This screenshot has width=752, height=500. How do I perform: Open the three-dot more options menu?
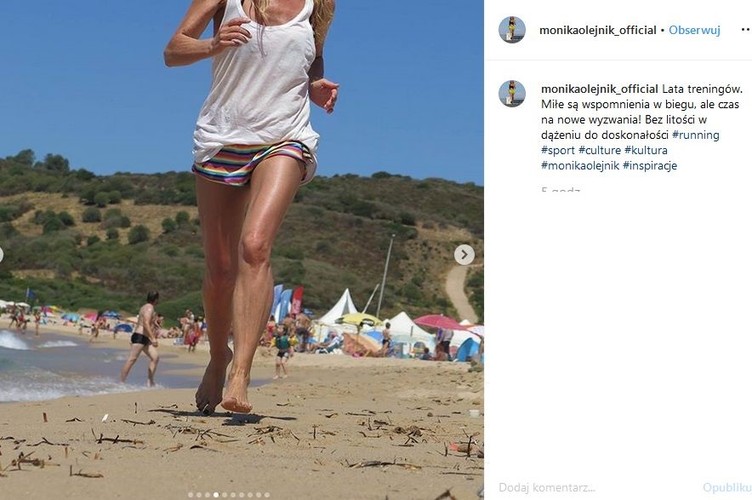pos(746,30)
